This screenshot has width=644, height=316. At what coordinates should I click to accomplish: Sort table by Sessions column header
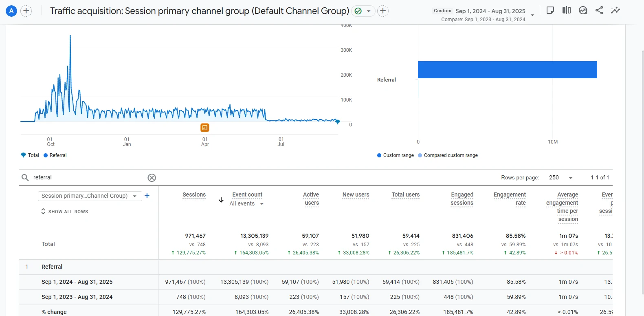[x=194, y=195]
